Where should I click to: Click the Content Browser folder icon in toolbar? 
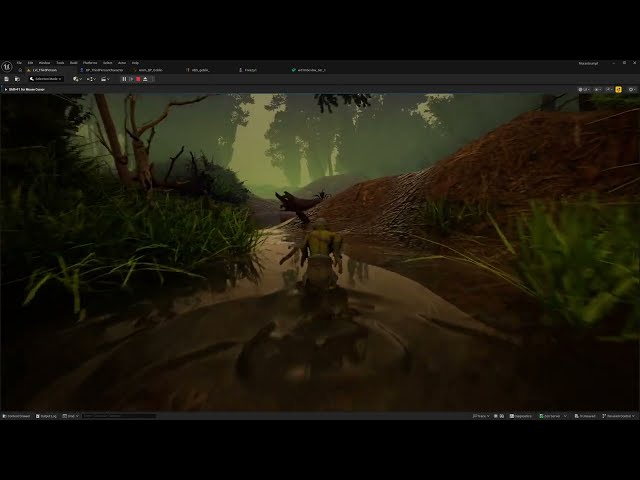pos(17,79)
